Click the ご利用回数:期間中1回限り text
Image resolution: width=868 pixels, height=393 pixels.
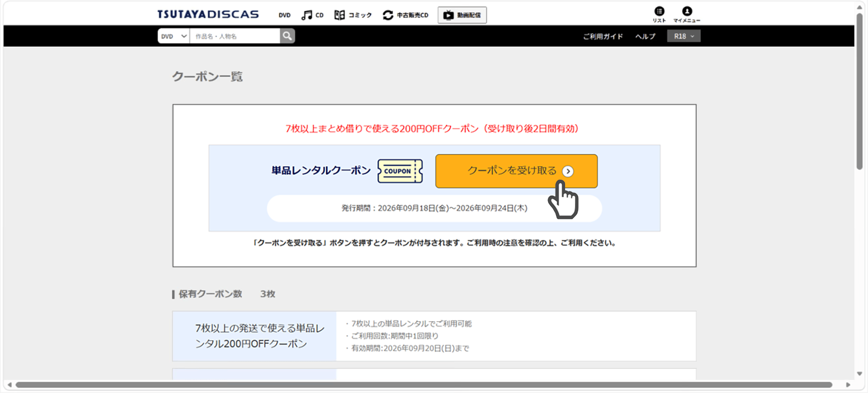point(395,336)
